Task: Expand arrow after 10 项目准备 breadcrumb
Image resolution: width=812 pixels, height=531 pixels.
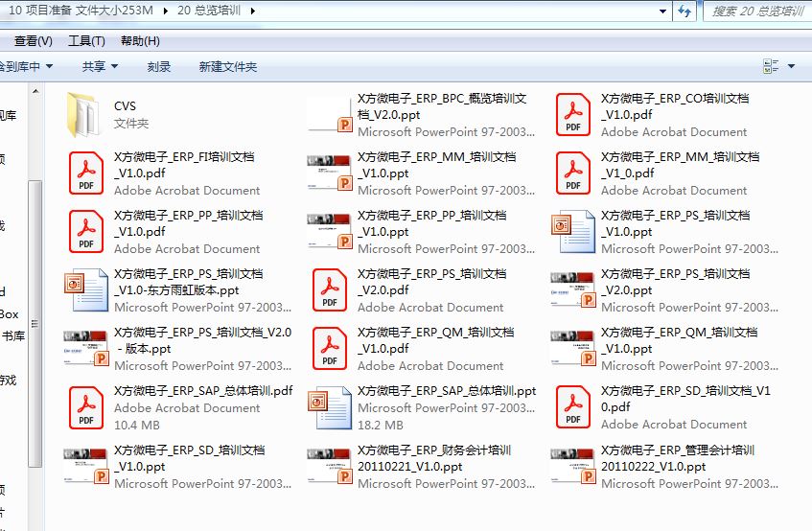Action: point(165,11)
